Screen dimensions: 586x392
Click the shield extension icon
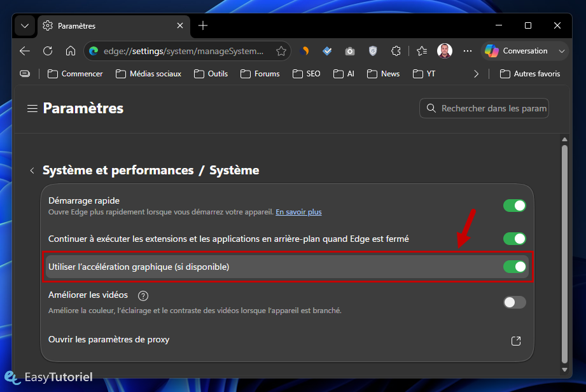coord(373,51)
